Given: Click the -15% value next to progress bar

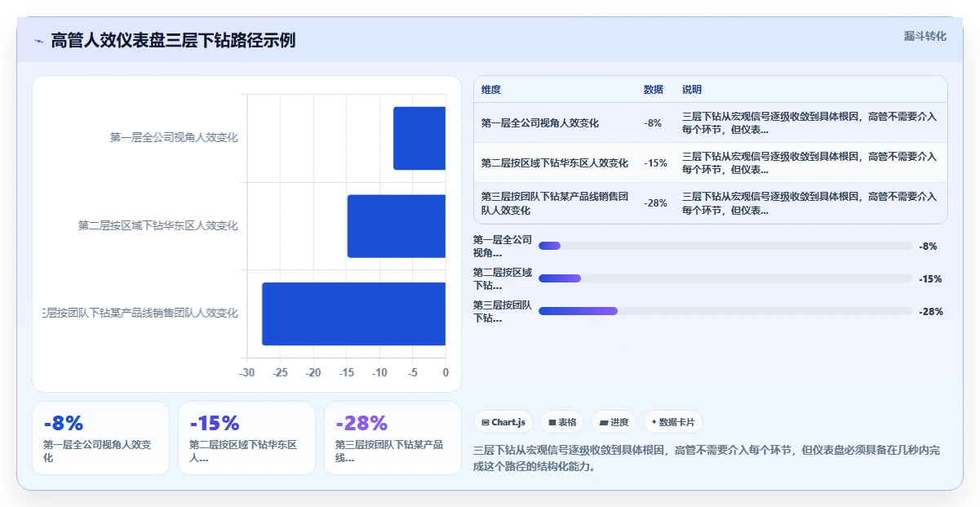Looking at the screenshot, I should pos(930,278).
